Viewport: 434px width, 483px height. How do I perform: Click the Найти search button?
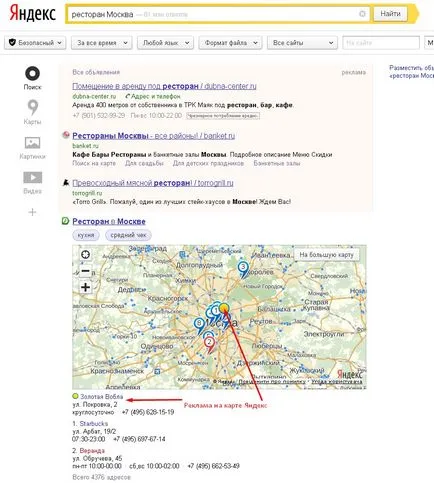click(x=390, y=14)
